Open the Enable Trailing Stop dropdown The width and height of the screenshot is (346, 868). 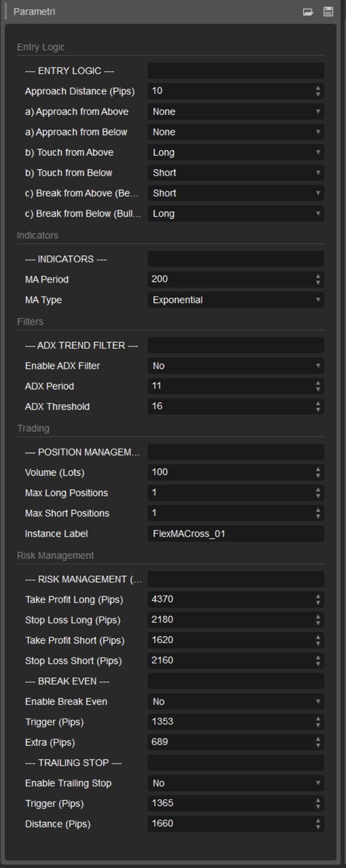235,783
